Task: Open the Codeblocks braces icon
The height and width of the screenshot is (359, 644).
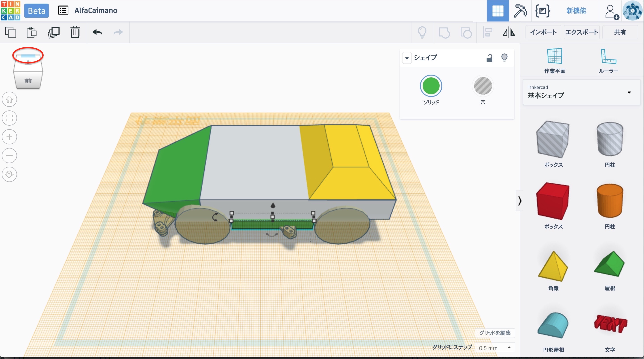Action: pyautogui.click(x=542, y=11)
